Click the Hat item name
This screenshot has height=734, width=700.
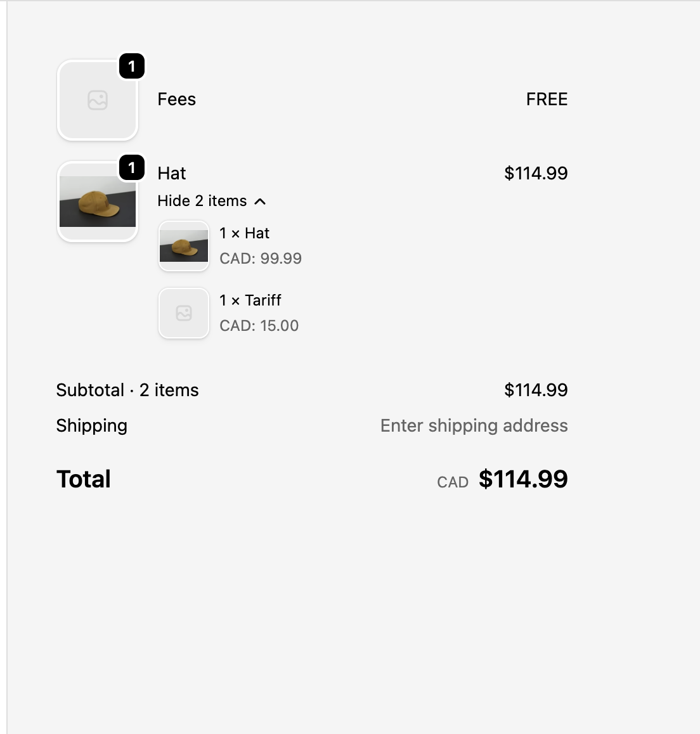coord(171,173)
